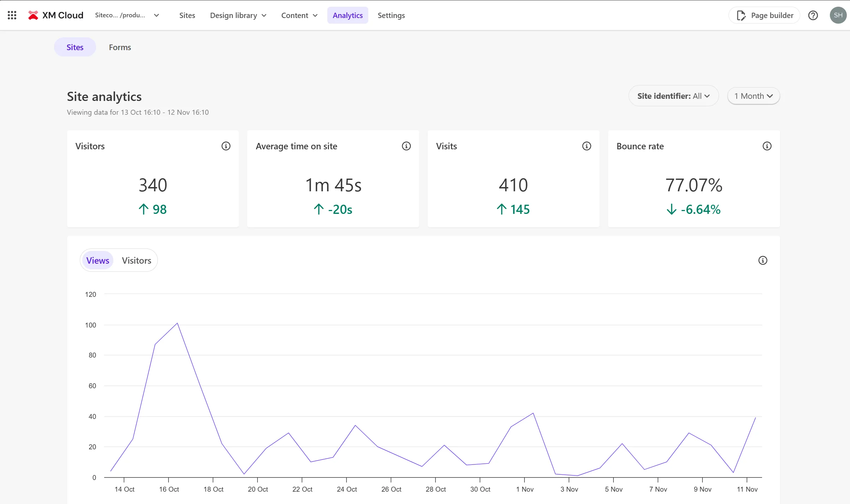Viewport: 850px width, 504px height.
Task: Click the Analytics info icon for Visitors
Action: (226, 146)
